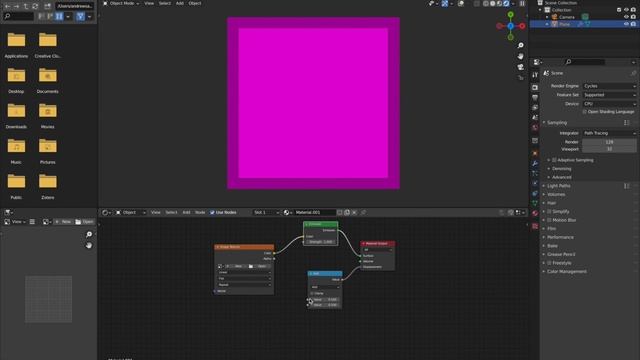Open file browser display settings dropdown

68,16
